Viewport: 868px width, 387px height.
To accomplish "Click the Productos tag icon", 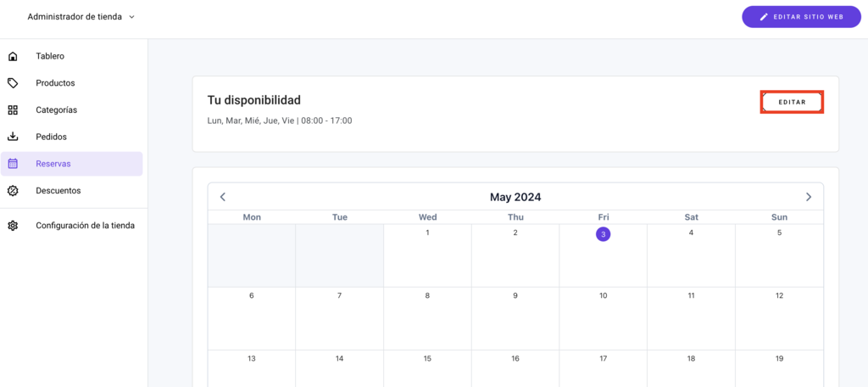I will click(x=13, y=83).
